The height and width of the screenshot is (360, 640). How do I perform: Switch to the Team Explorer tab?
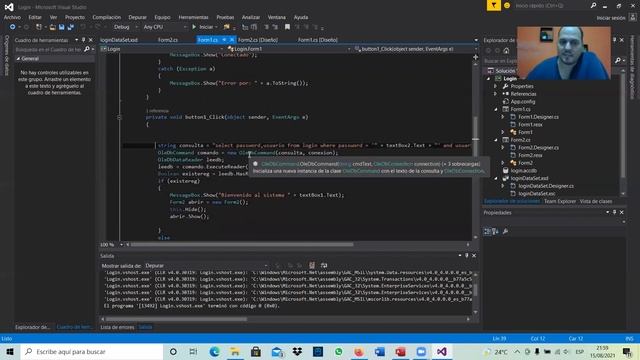pyautogui.click(x=560, y=201)
